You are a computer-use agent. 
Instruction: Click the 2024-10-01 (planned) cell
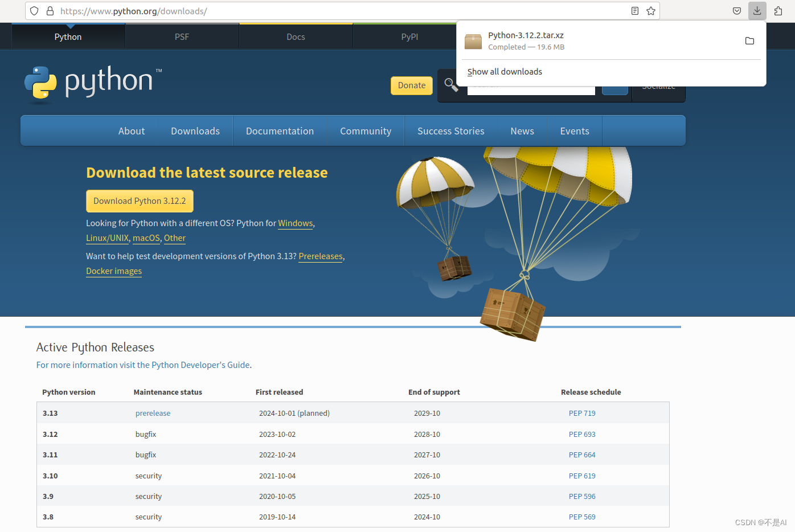(x=294, y=414)
